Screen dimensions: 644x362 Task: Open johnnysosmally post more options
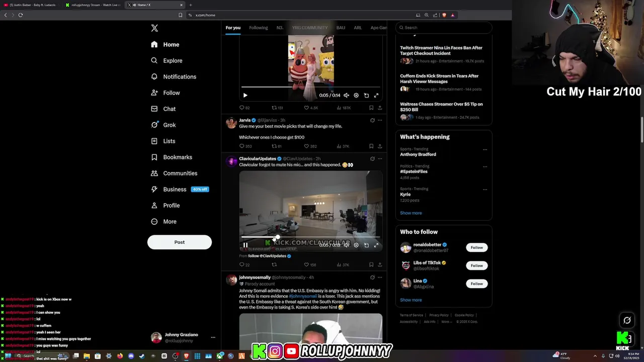[x=380, y=277]
